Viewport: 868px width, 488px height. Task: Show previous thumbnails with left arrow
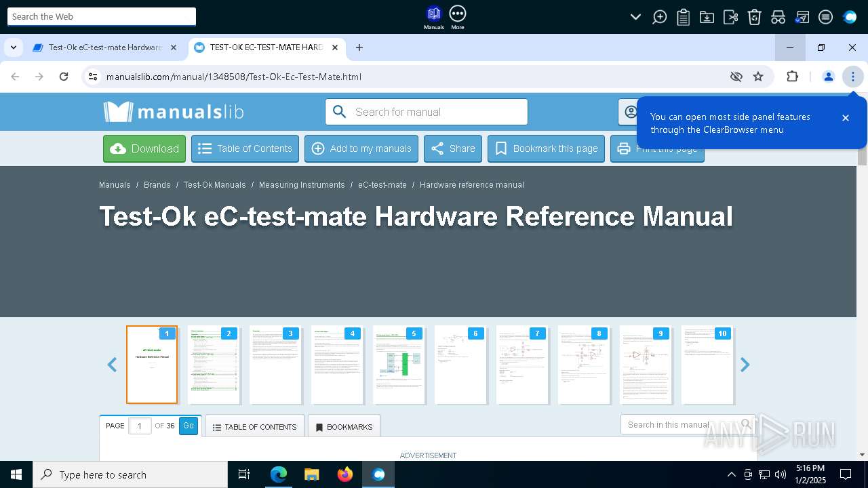click(112, 365)
